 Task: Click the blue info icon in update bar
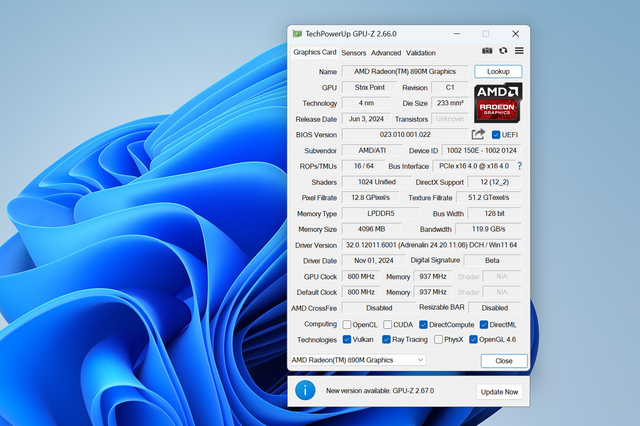[x=305, y=390]
